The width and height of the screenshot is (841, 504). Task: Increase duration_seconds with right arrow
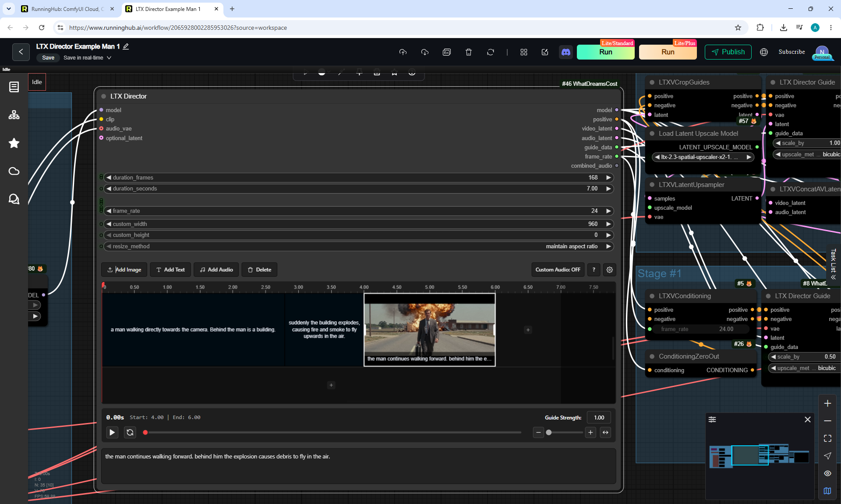pyautogui.click(x=608, y=189)
